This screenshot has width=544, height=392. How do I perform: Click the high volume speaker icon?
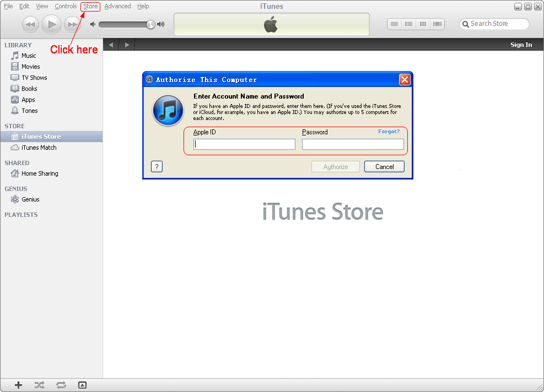point(160,24)
